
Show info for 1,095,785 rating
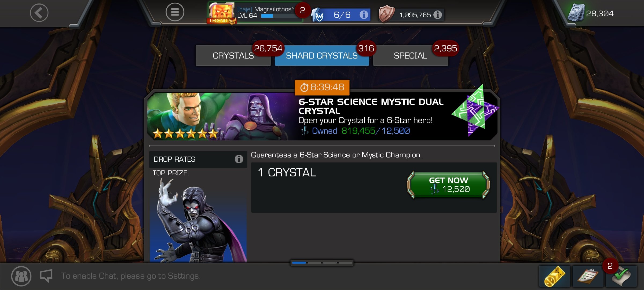tap(438, 15)
